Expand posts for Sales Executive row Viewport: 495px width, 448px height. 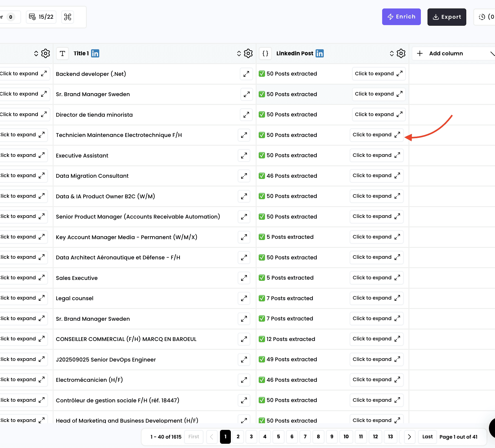377,278
